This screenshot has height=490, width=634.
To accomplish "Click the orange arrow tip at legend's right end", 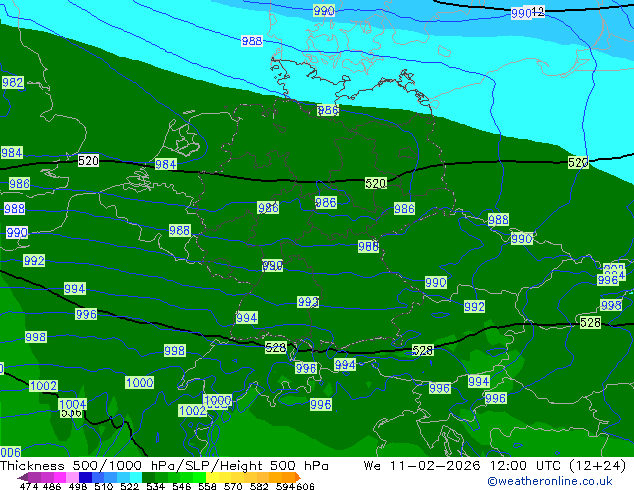I will [298, 477].
